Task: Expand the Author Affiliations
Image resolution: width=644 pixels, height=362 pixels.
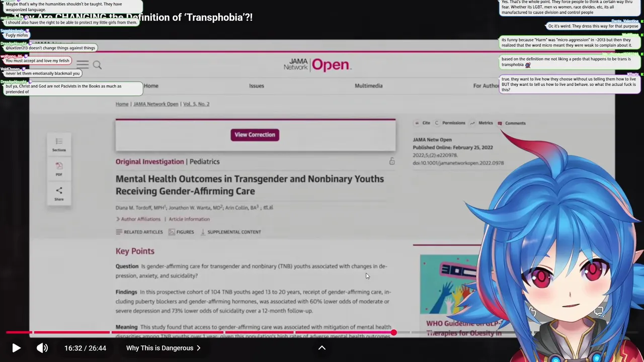Action: [138, 219]
